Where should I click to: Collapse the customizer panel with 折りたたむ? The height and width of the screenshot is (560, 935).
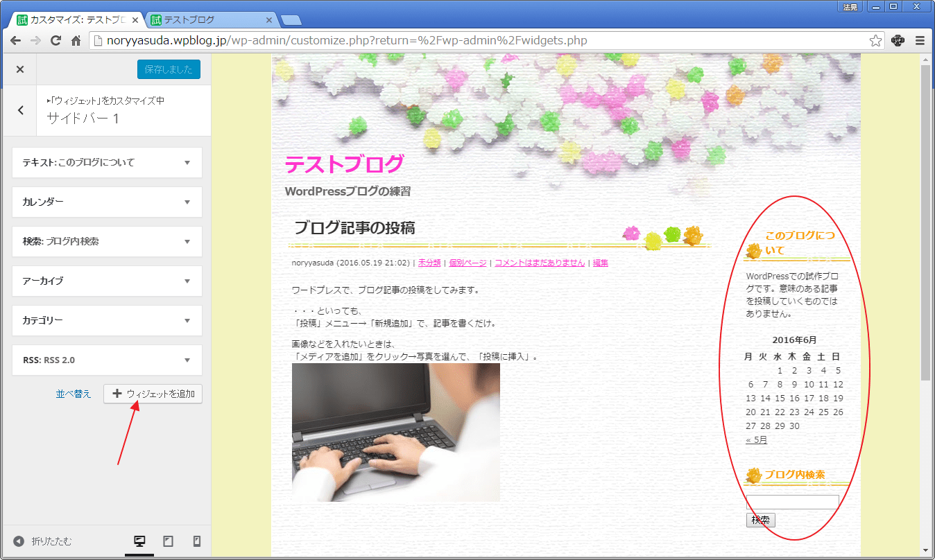[x=43, y=541]
